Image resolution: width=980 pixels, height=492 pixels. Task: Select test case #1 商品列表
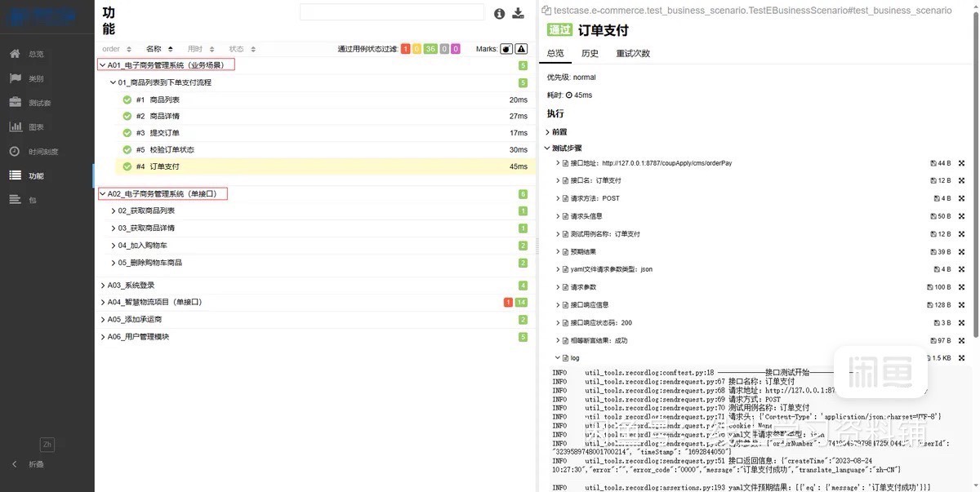click(x=323, y=100)
